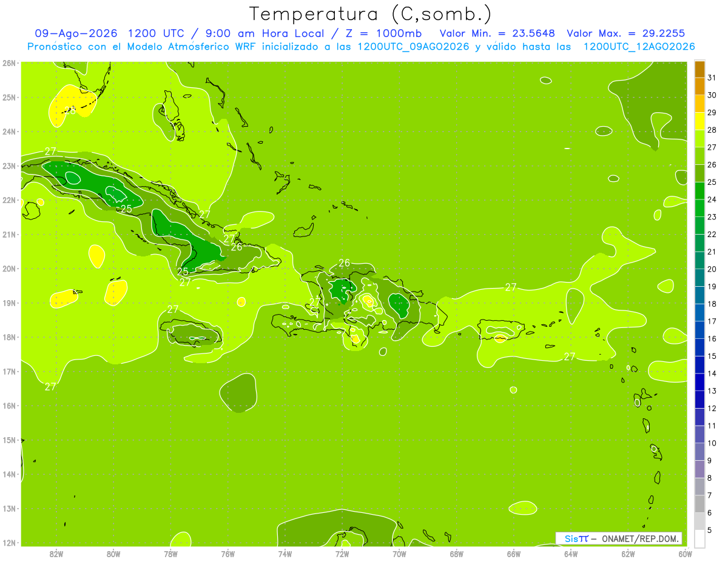The height and width of the screenshot is (562, 728).
Task: Click the lime legend swatch between 27 and 28
Action: coord(699,139)
